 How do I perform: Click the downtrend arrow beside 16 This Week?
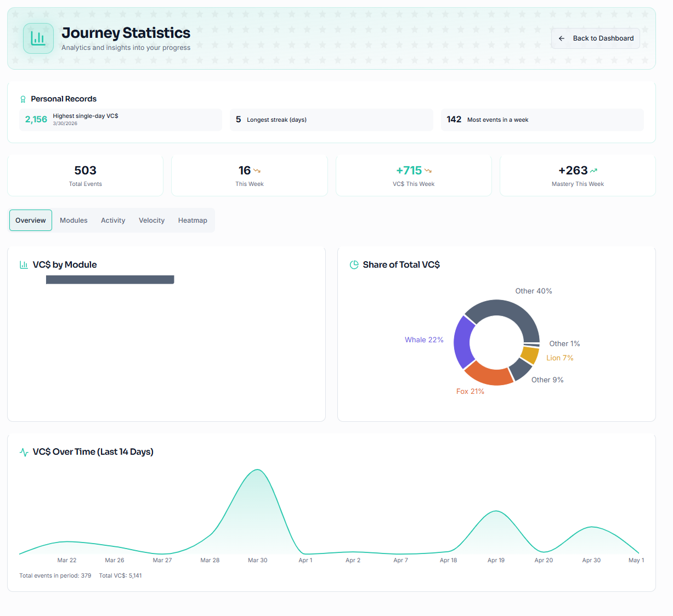(257, 171)
